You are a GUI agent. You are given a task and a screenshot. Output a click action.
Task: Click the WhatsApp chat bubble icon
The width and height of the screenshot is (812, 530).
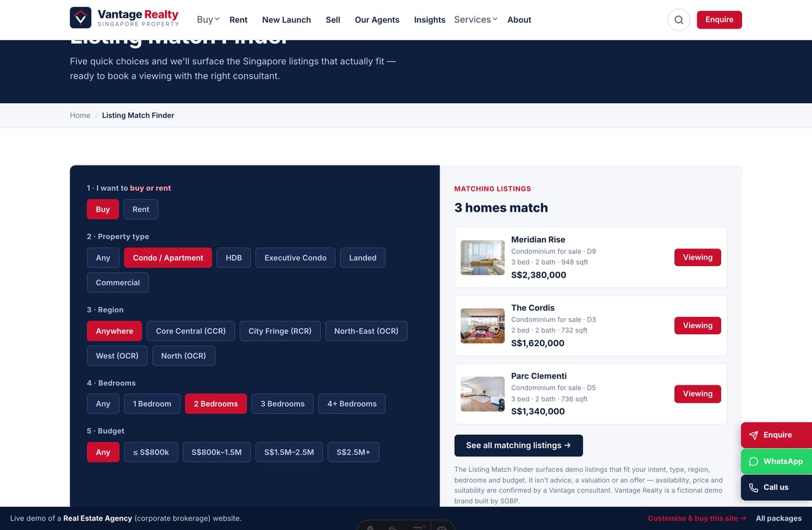point(754,462)
